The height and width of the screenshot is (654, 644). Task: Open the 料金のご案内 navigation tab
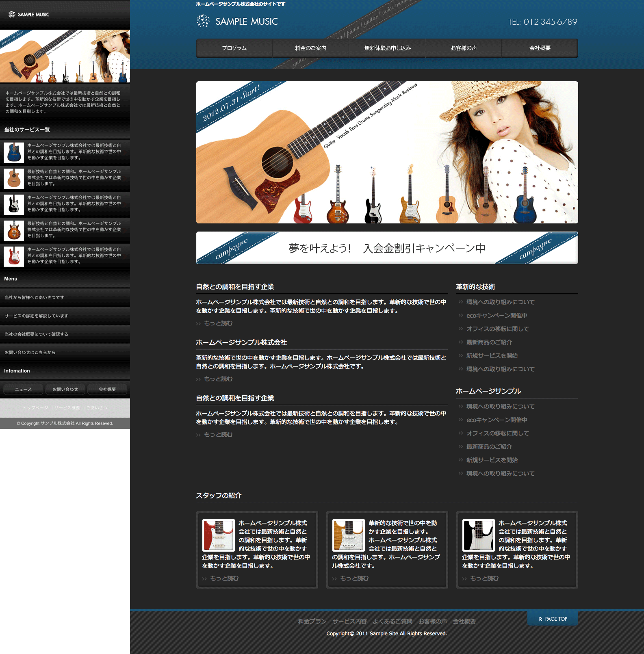pos(310,48)
